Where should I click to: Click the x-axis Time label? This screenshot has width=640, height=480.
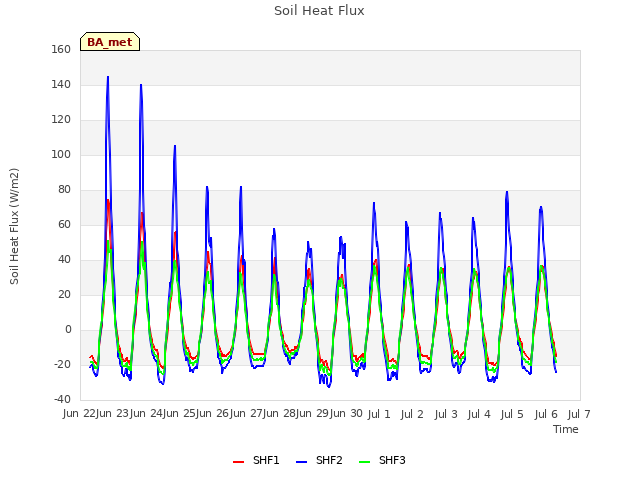tap(566, 429)
